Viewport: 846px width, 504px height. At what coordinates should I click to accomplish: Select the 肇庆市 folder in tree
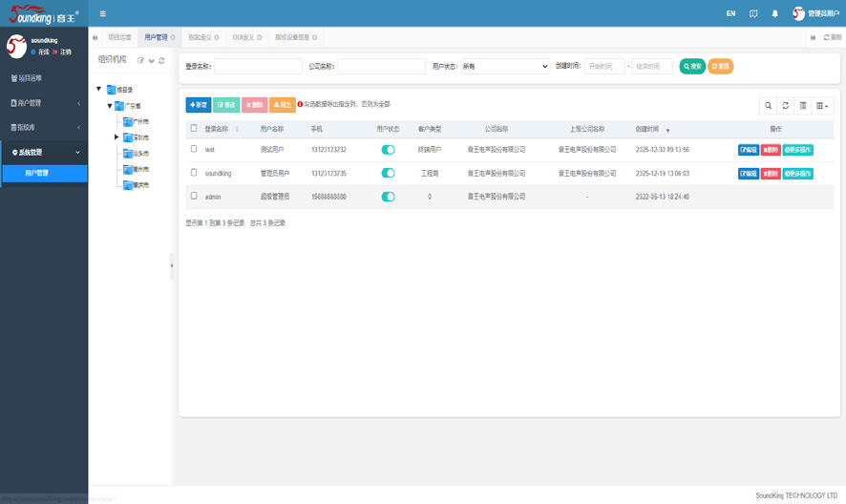(x=136, y=185)
